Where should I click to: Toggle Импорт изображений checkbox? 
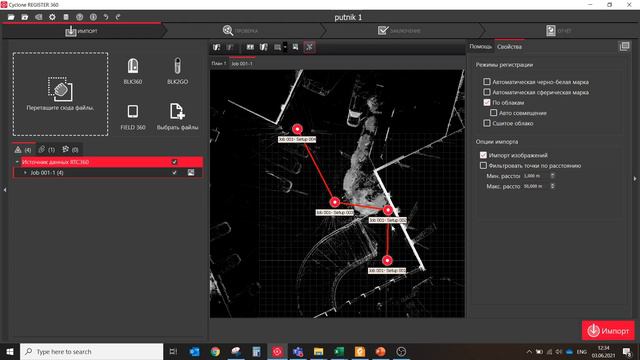tap(483, 155)
